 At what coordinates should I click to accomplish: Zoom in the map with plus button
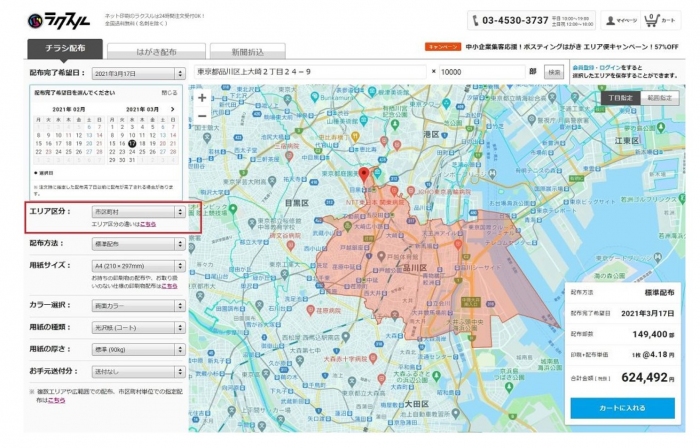(203, 98)
